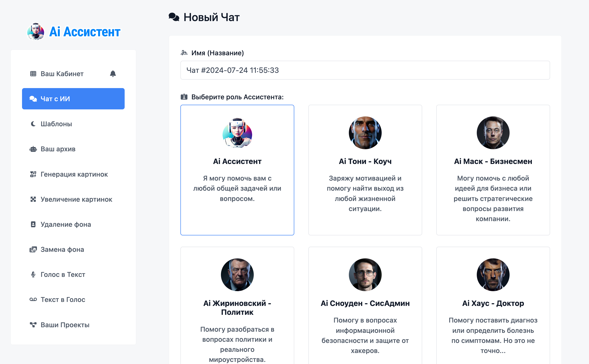Go to Замена фона page

pyautogui.click(x=62, y=249)
